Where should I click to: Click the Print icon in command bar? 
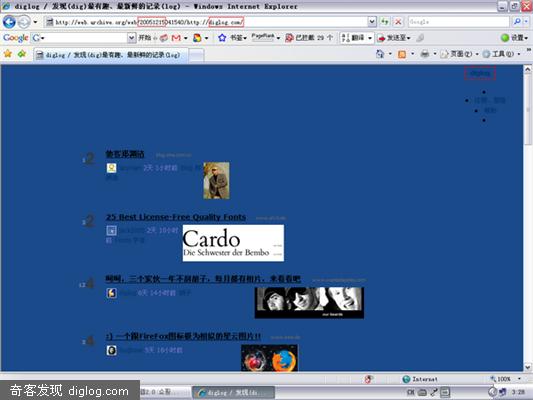(x=425, y=54)
